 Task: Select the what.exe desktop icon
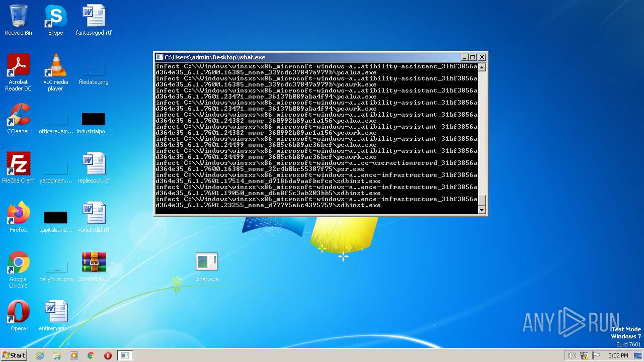pyautogui.click(x=207, y=266)
